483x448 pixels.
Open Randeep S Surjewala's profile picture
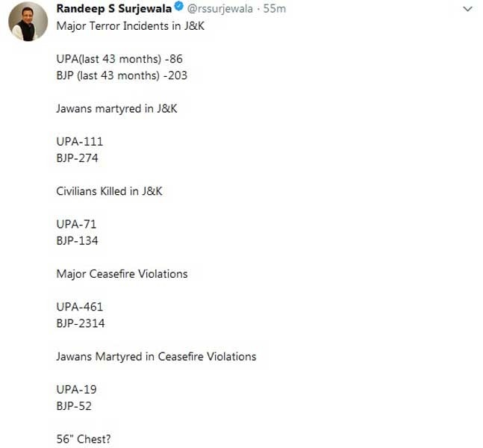pos(28,22)
